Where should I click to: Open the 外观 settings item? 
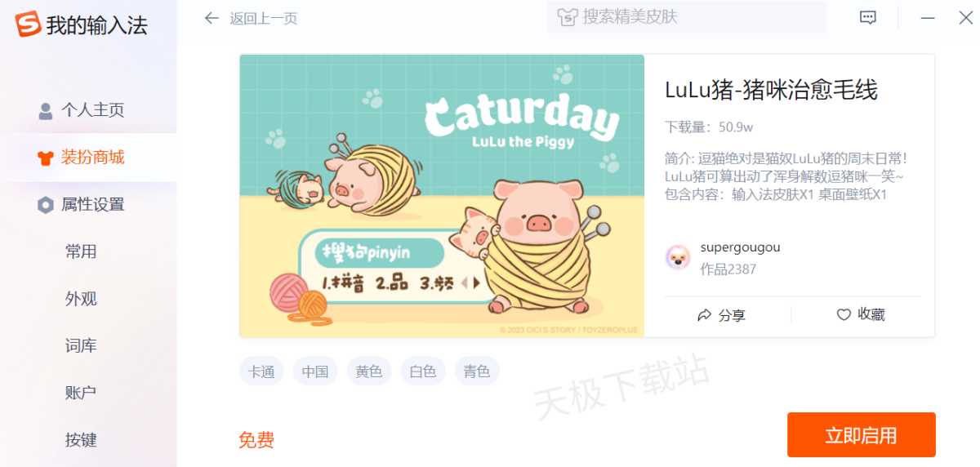coord(82,299)
